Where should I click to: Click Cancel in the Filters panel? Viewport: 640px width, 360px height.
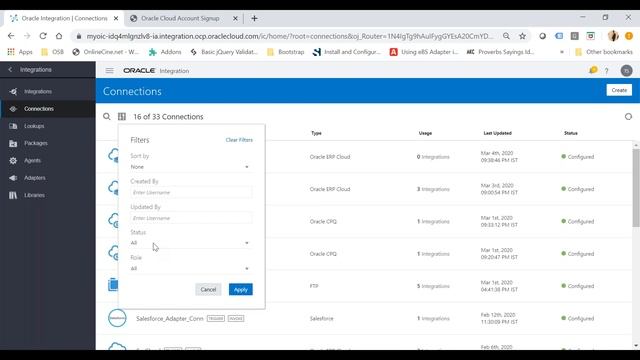tap(208, 289)
